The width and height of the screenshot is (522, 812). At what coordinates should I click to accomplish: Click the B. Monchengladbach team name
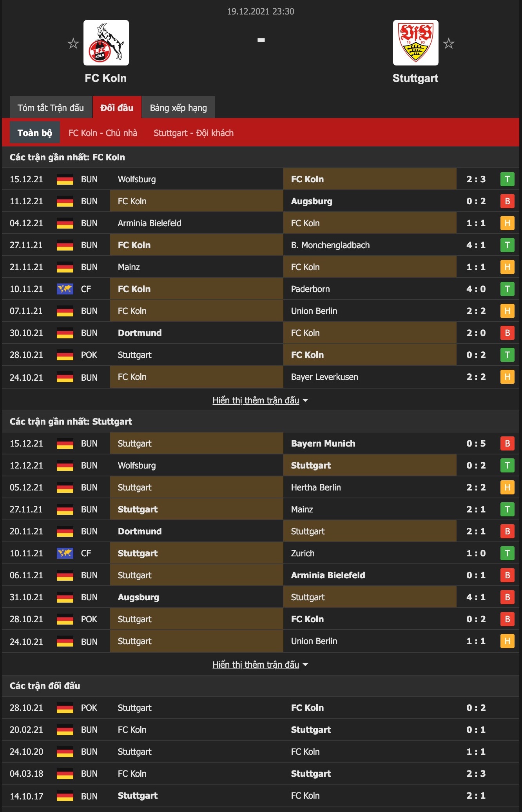point(330,245)
